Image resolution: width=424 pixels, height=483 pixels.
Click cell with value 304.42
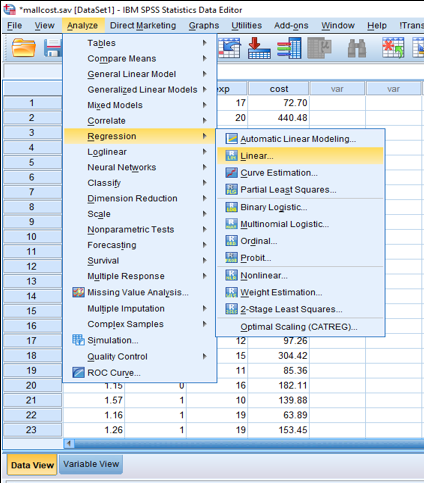point(279,355)
